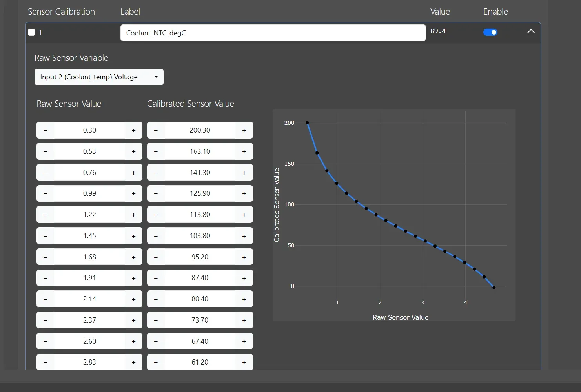The height and width of the screenshot is (392, 581).
Task: Decrease raw sensor value 2.60
Action: 46,341
